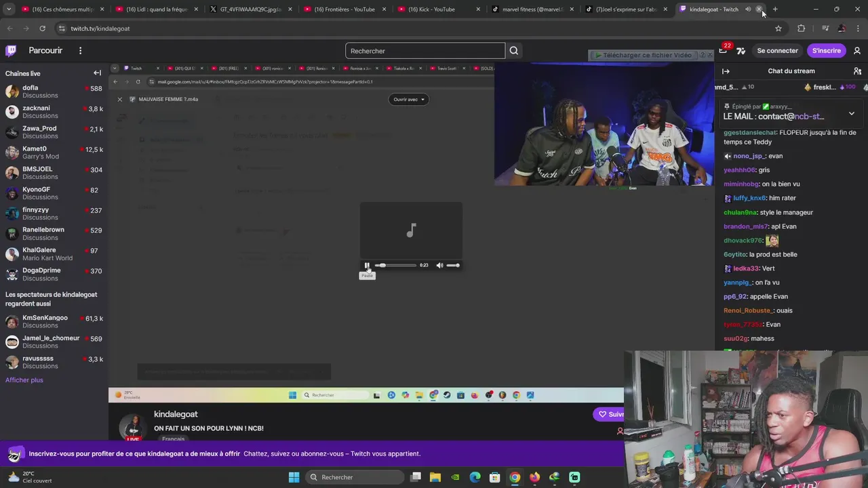Bookmark this page with the star icon
The image size is (868, 488).
(778, 28)
